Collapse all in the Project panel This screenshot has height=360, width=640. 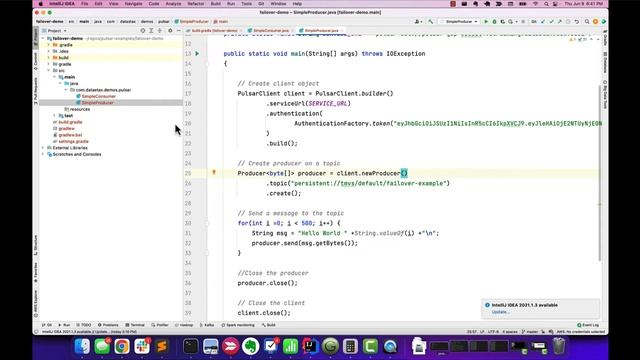160,31
